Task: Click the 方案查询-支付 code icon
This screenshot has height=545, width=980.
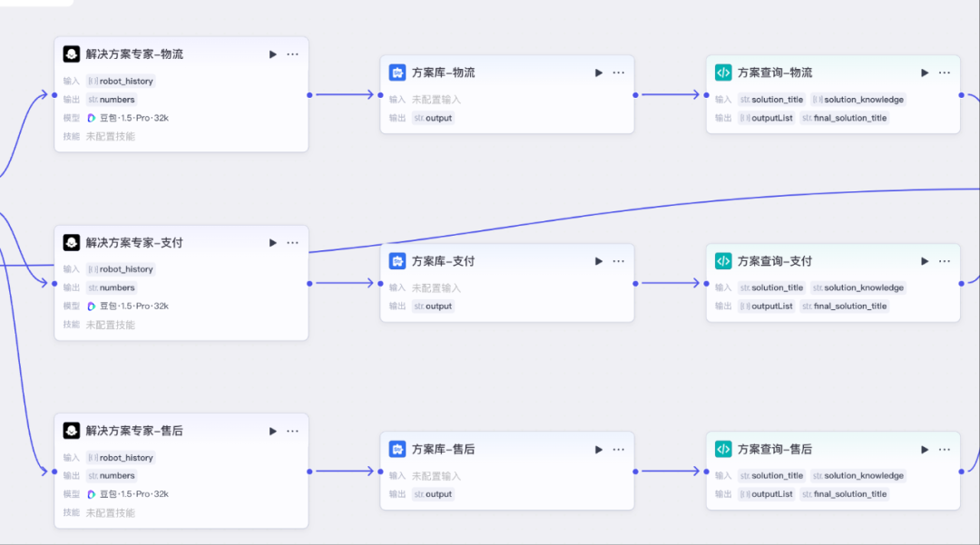Action: click(723, 261)
